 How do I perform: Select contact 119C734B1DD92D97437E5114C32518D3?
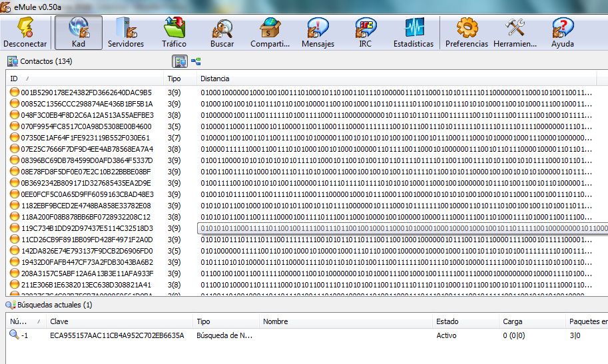click(x=87, y=228)
